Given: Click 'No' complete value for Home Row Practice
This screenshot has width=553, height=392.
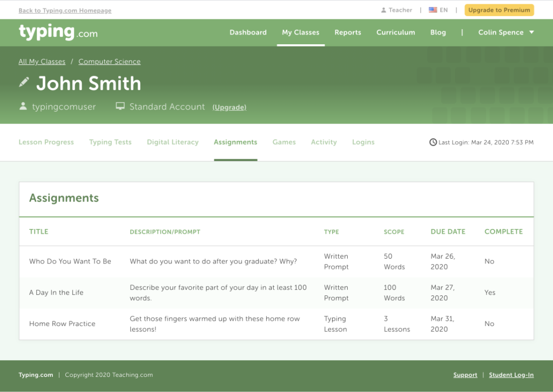Looking at the screenshot, I should (x=489, y=323).
